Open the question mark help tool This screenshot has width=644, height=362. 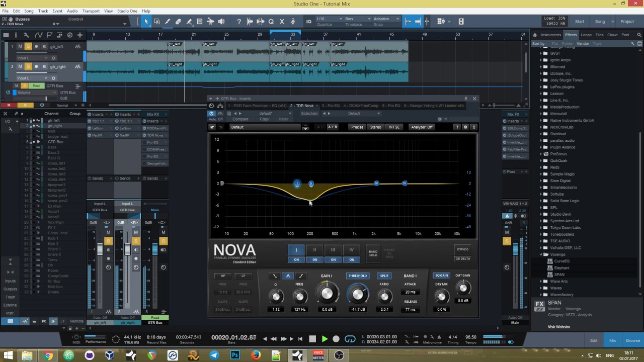pyautogui.click(x=239, y=22)
